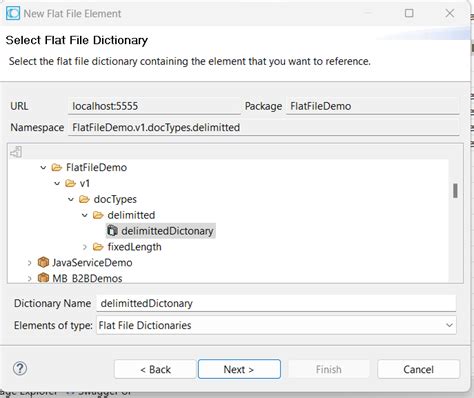Click the 'Elements of type:' label
This screenshot has height=398, width=474.
click(53, 325)
